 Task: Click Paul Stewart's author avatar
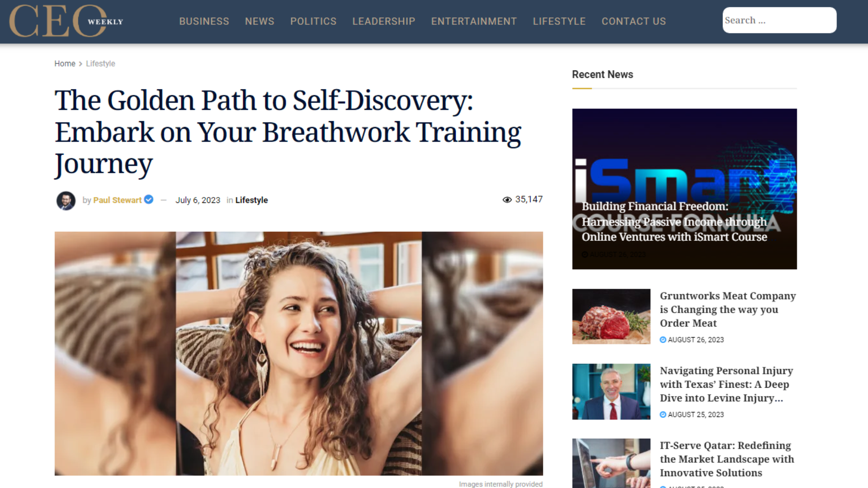tap(66, 201)
